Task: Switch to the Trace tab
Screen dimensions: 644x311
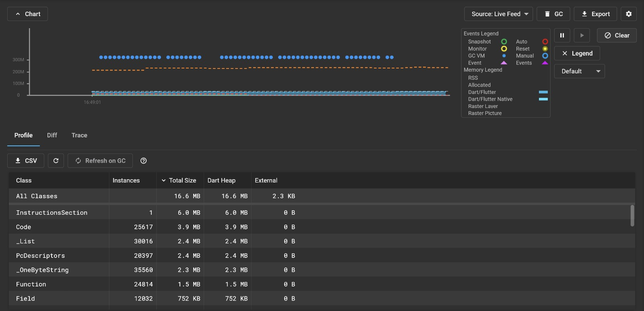Action: [79, 135]
